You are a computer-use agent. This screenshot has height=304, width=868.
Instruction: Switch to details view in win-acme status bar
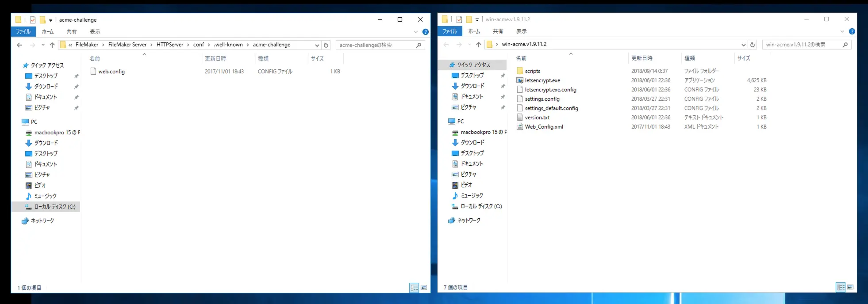pyautogui.click(x=841, y=287)
